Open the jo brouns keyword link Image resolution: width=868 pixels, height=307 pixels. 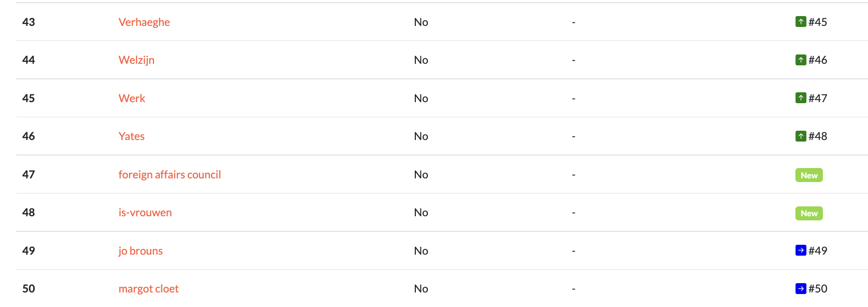(x=141, y=251)
